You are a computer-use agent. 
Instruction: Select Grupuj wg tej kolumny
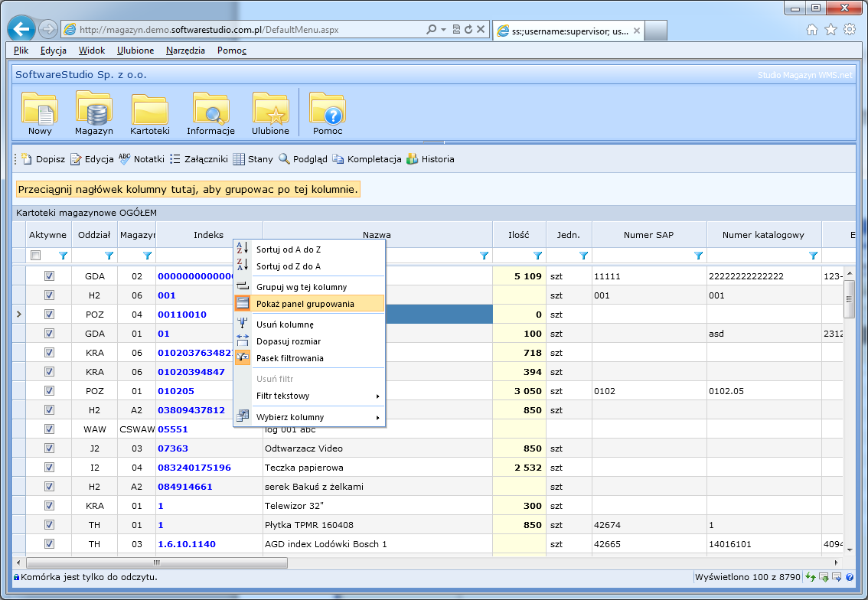pyautogui.click(x=309, y=287)
